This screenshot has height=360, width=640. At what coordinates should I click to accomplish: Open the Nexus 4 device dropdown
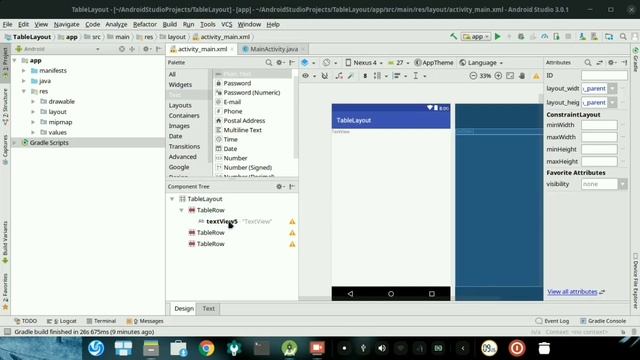pos(364,62)
